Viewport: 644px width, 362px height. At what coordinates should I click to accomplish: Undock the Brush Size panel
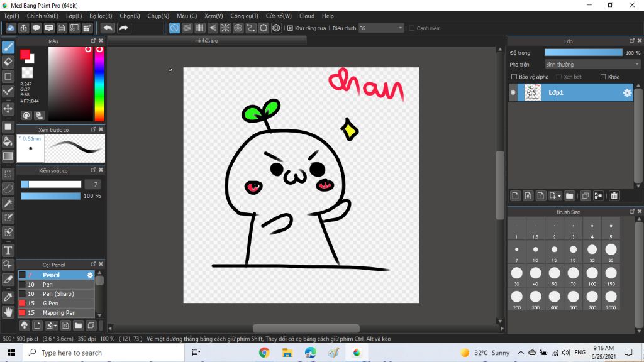(x=632, y=211)
